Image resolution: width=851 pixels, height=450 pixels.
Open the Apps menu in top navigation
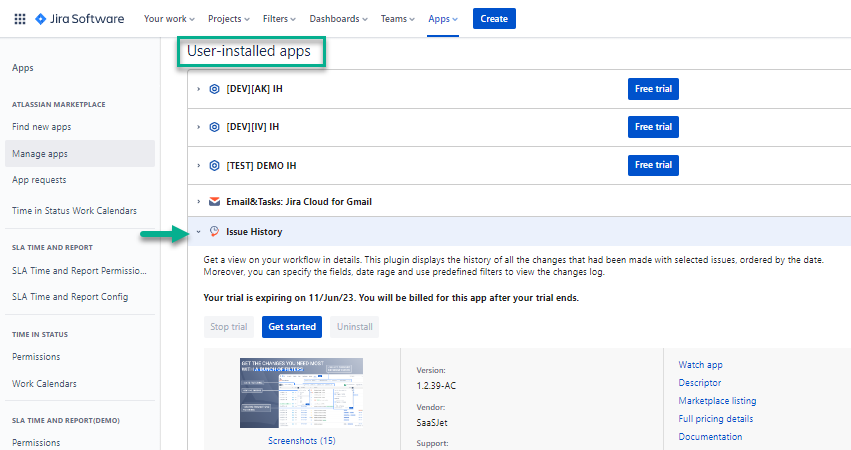(442, 19)
